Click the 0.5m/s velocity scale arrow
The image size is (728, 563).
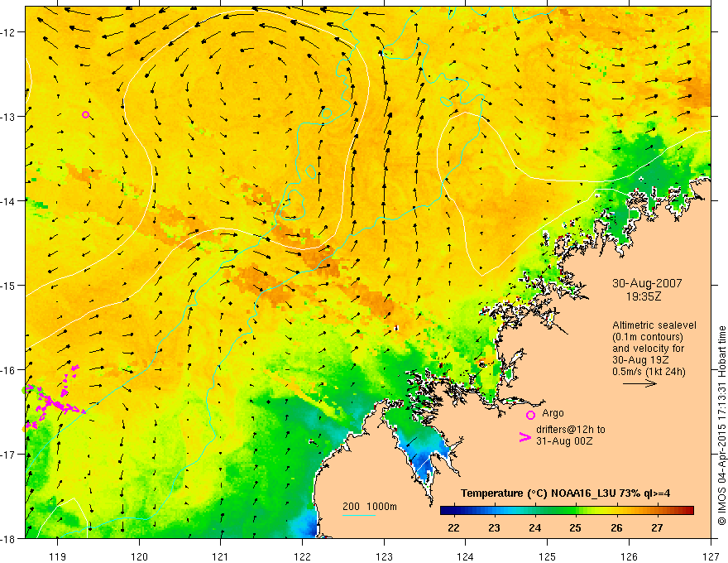click(639, 383)
